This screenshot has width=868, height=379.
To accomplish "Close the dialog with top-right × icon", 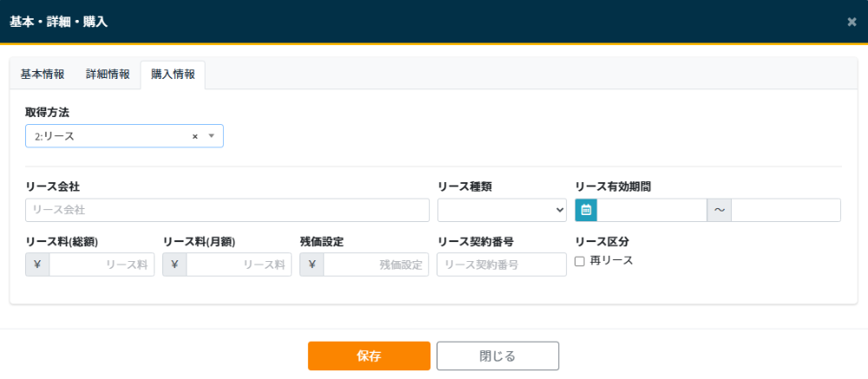I will coord(852,22).
